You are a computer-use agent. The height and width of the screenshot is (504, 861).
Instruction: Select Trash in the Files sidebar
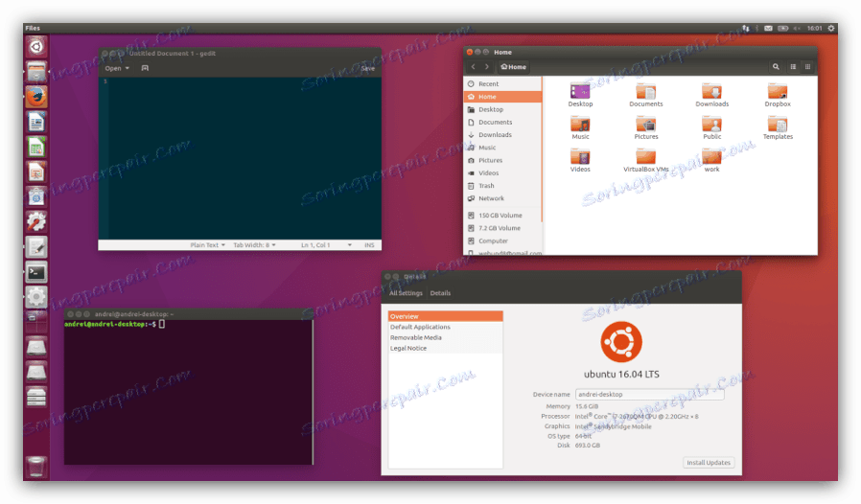tap(502, 186)
